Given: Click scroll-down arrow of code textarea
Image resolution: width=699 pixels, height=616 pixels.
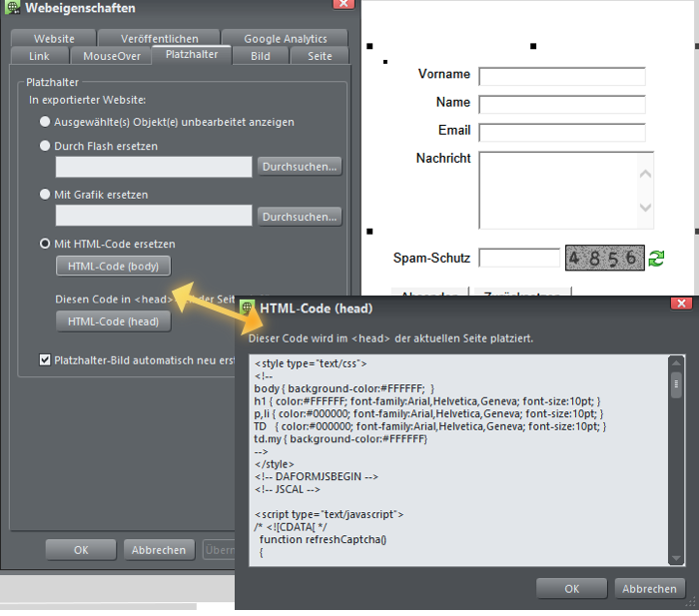Looking at the screenshot, I should [x=676, y=557].
